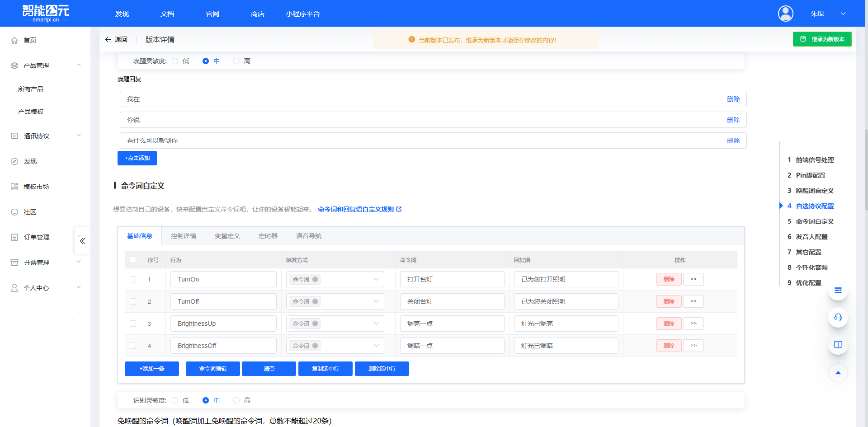The height and width of the screenshot is (427, 868).
Task: Open trigger method dropdown for TurnOff row
Action: (376, 301)
